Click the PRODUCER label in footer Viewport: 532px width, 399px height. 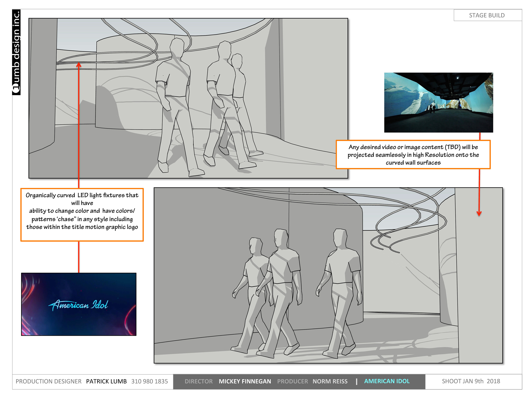click(292, 381)
